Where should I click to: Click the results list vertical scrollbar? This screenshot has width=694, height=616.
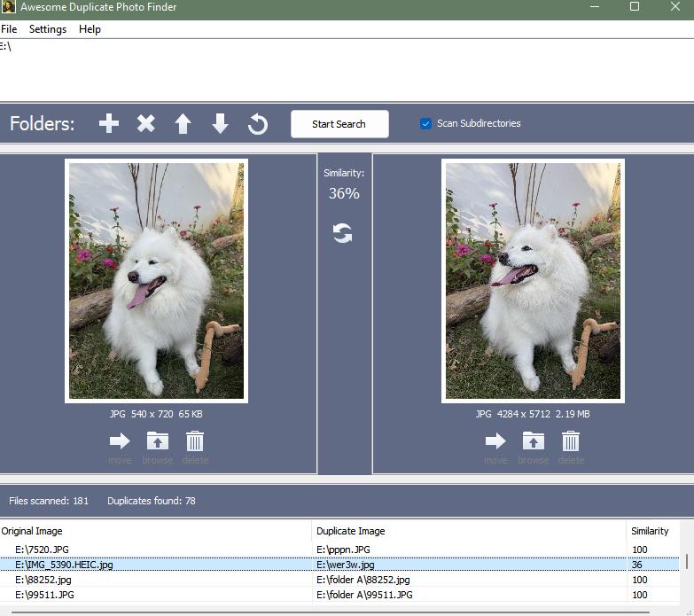point(687,561)
